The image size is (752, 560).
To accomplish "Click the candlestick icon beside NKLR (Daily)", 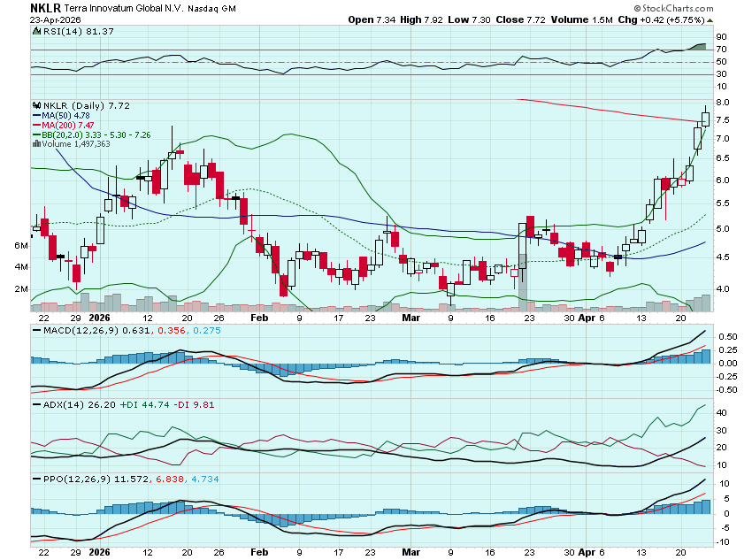I will [x=35, y=105].
